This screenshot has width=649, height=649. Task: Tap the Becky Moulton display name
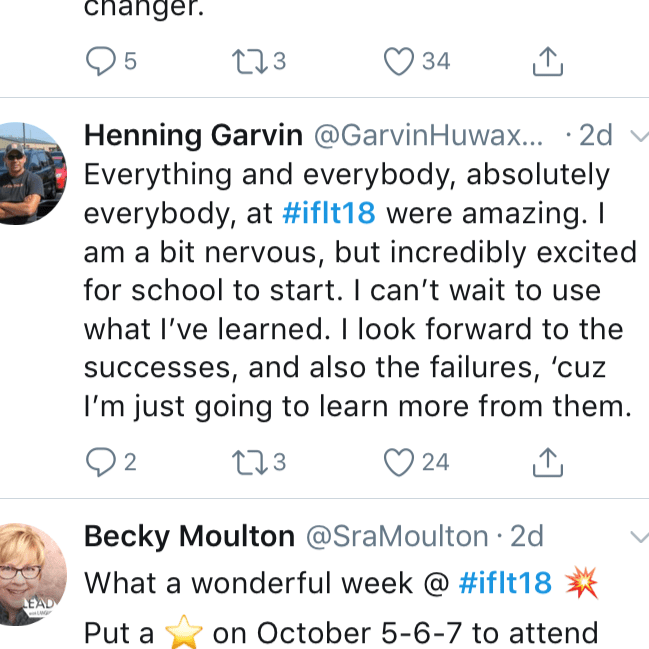(x=189, y=536)
